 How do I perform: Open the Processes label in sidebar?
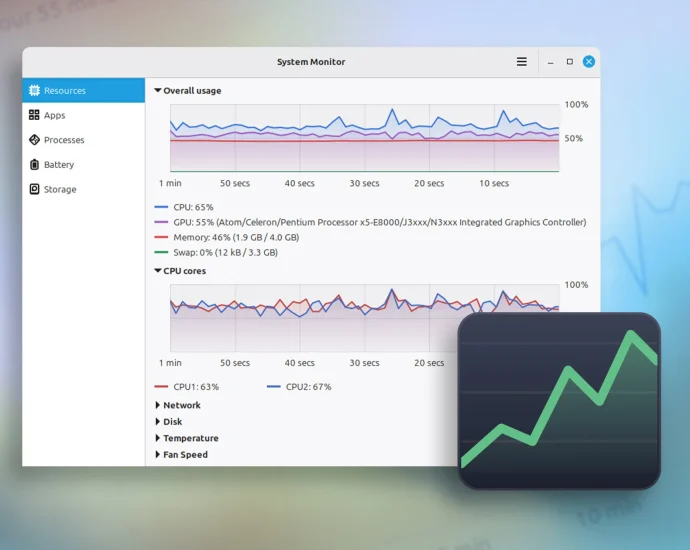coord(64,140)
